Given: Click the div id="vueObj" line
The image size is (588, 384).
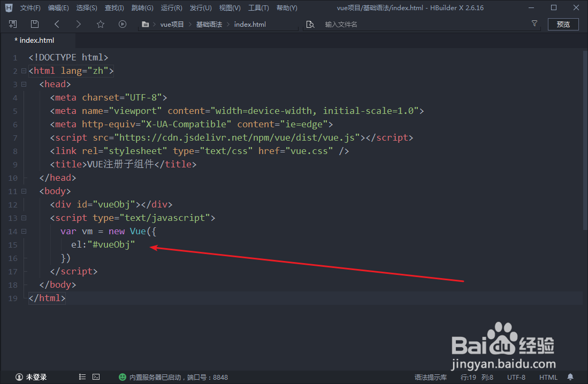Looking at the screenshot, I should coord(111,204).
